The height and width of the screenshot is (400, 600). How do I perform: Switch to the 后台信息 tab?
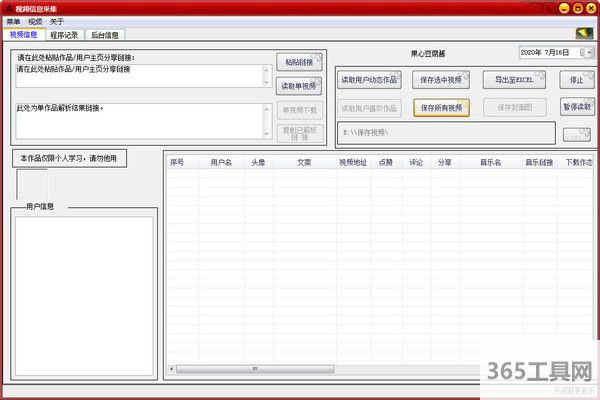pos(105,34)
